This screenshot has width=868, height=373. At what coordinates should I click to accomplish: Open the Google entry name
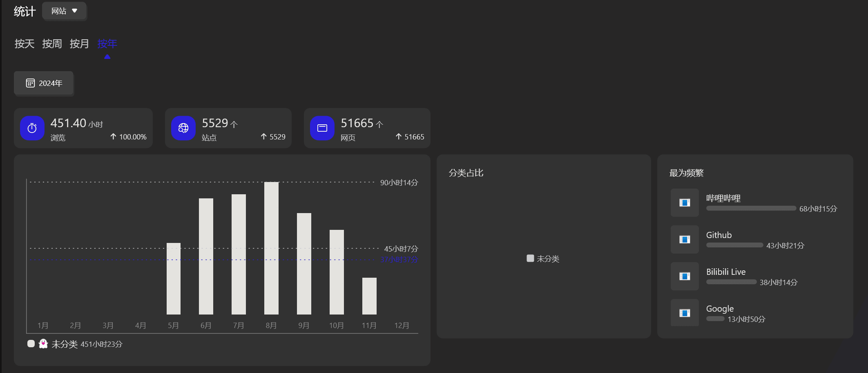point(720,309)
